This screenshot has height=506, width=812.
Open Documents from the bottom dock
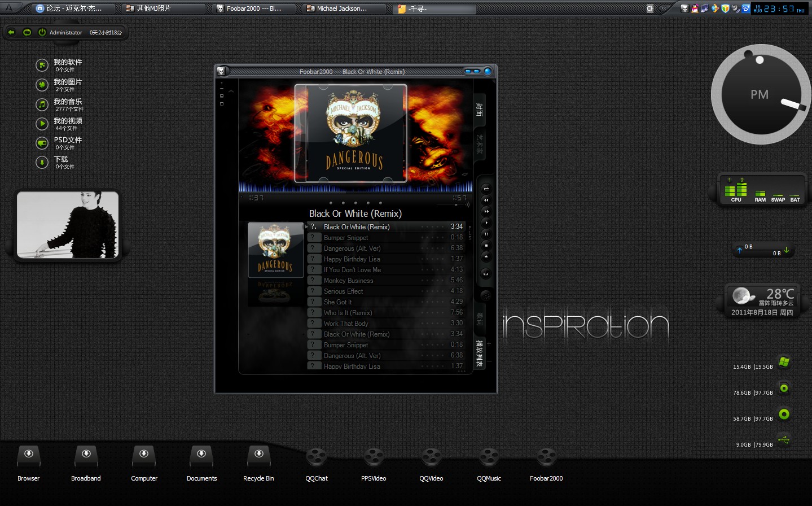(x=201, y=463)
